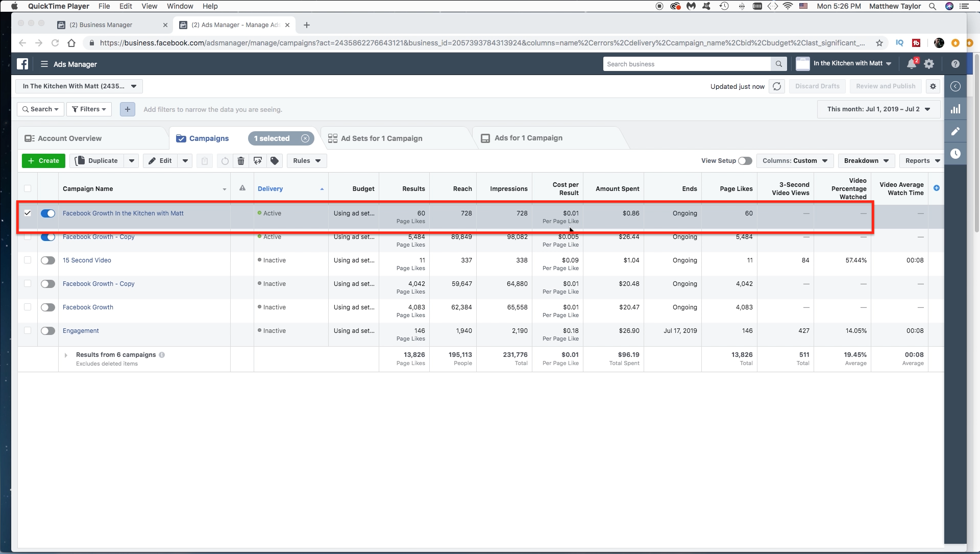
Task: Open the history clock panel in right sidebar
Action: (x=955, y=154)
